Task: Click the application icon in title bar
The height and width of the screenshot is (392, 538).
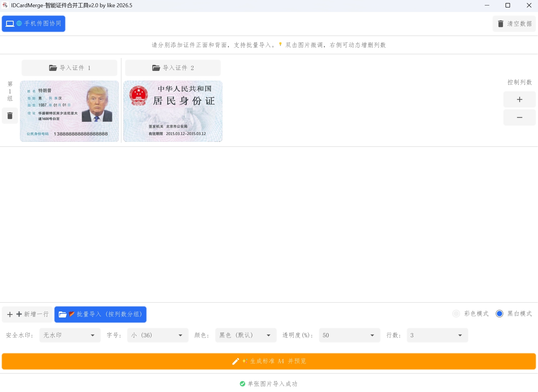Action: click(5, 5)
